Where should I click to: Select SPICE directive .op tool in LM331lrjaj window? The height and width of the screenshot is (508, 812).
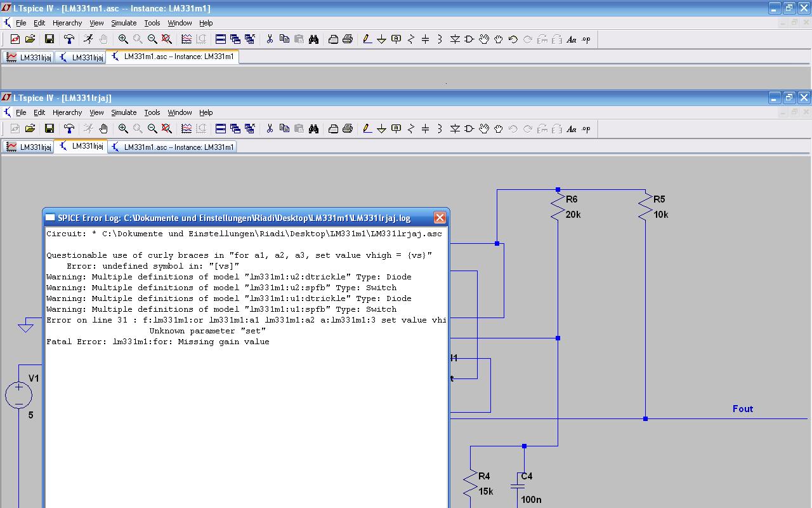[586, 128]
